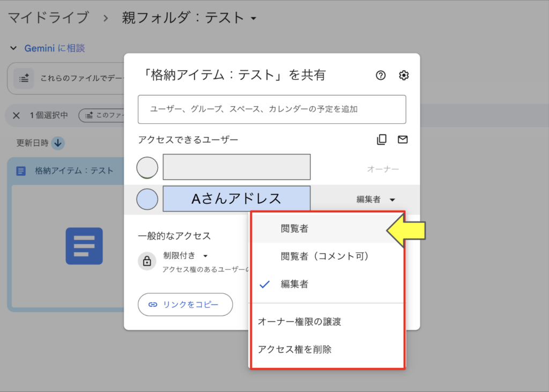The image size is (549, 392).
Task: Collapse the Gemini に相談 section
Action: click(13, 48)
